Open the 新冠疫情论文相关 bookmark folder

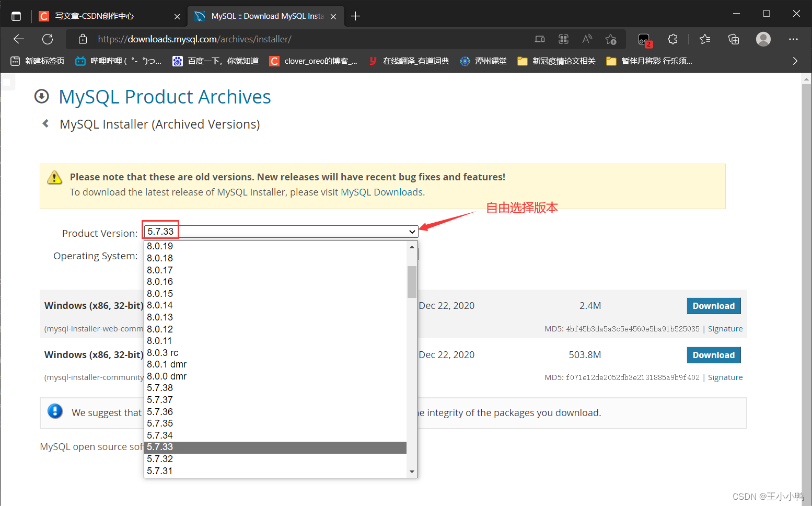click(x=556, y=61)
